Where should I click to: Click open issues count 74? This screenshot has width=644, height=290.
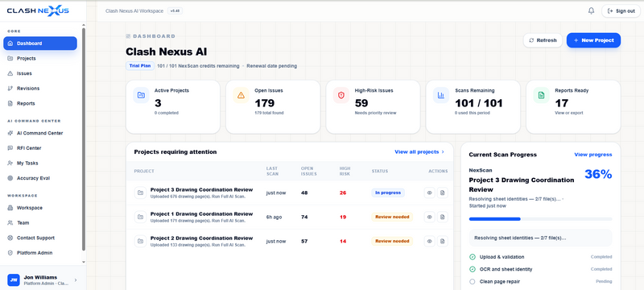point(304,217)
